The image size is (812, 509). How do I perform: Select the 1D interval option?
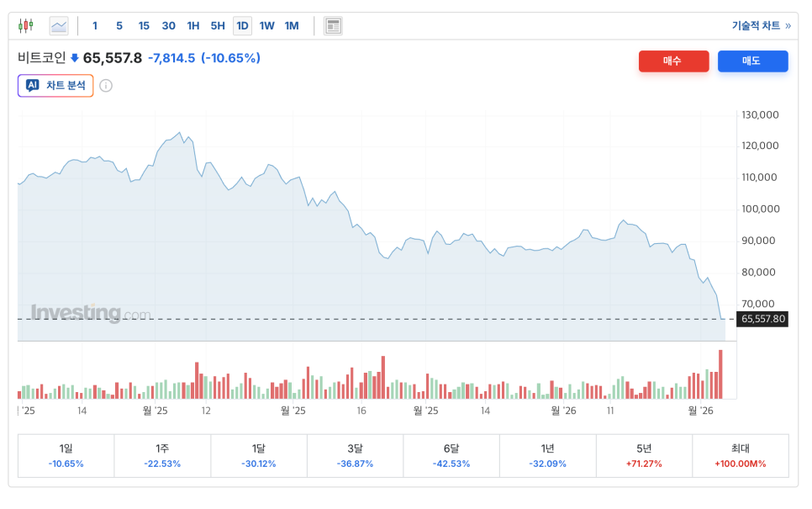[242, 25]
